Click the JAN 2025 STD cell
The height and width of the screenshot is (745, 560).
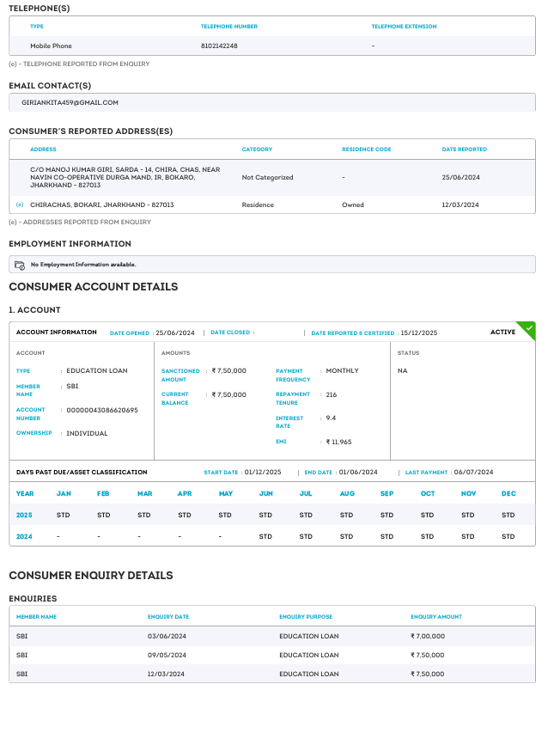coord(64,516)
